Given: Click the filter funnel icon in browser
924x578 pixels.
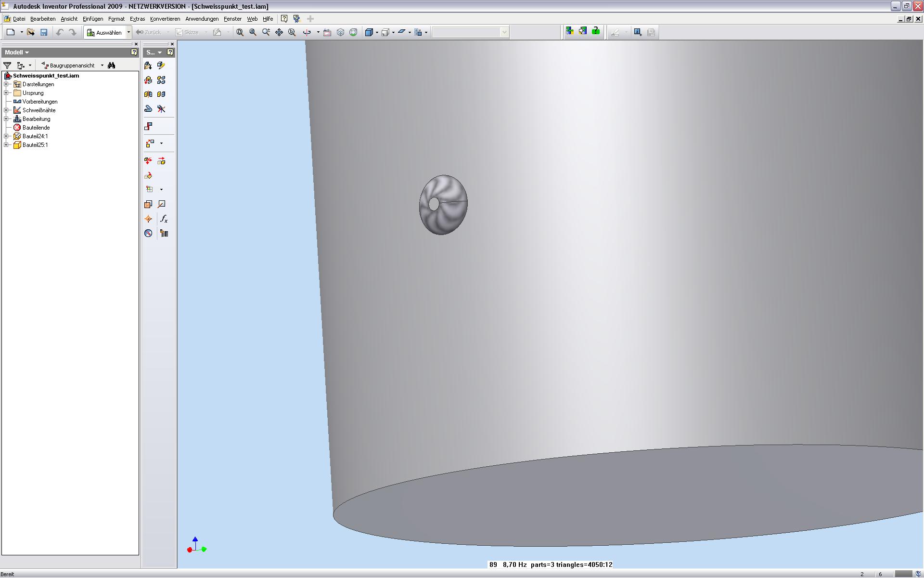Looking at the screenshot, I should click(x=7, y=66).
